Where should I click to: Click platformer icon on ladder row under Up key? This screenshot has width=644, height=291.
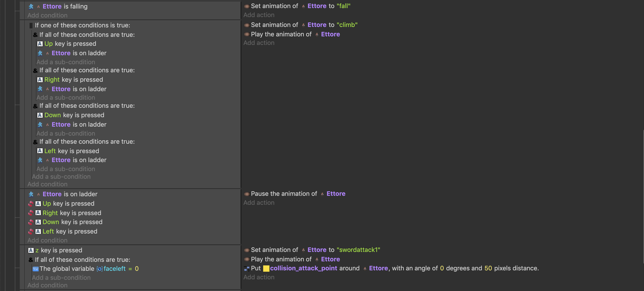[x=40, y=53]
